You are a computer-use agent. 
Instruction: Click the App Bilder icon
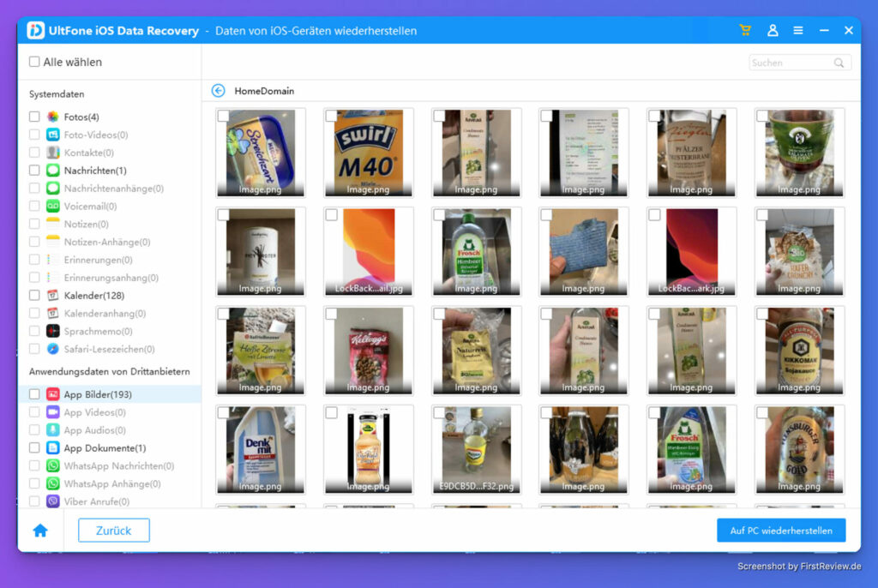coord(52,394)
